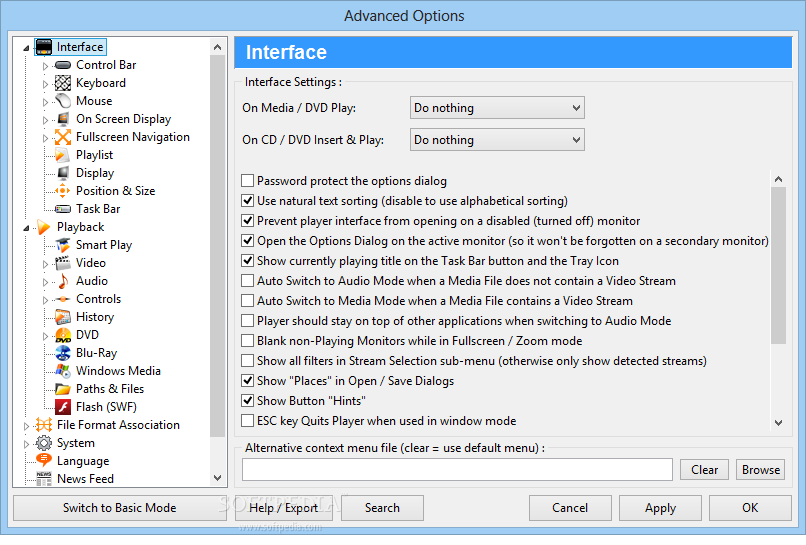Click the Playlist icon
806x545 pixels.
click(x=62, y=155)
